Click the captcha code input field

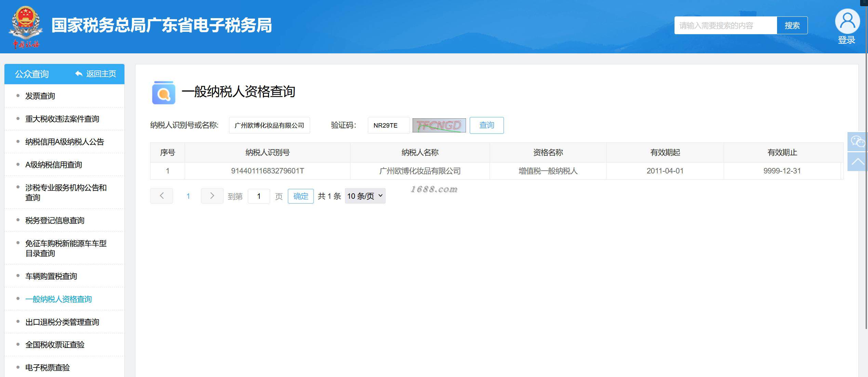click(388, 126)
